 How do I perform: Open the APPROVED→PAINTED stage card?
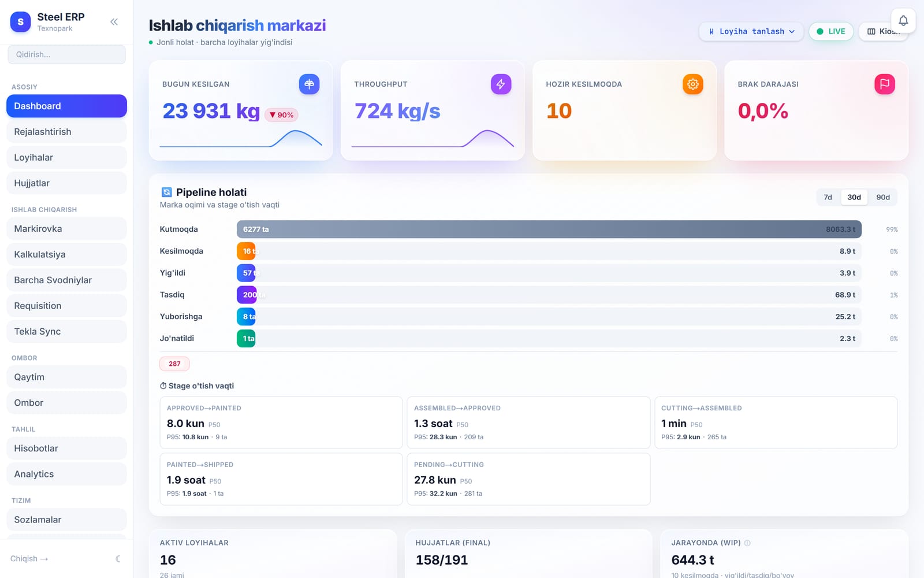[281, 423]
